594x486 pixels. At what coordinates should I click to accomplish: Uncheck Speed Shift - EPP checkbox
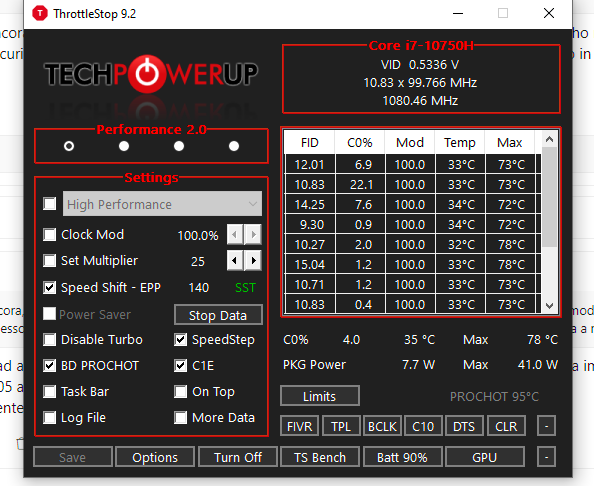(x=50, y=288)
